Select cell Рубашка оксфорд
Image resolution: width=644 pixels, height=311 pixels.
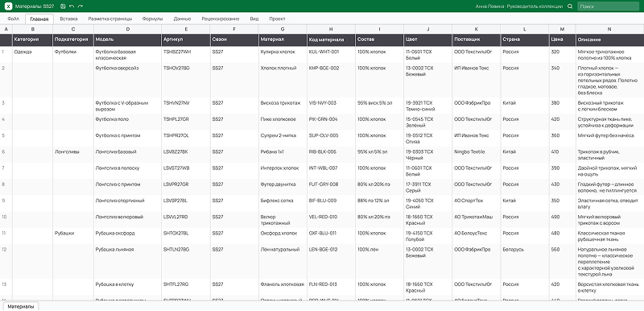click(x=128, y=236)
